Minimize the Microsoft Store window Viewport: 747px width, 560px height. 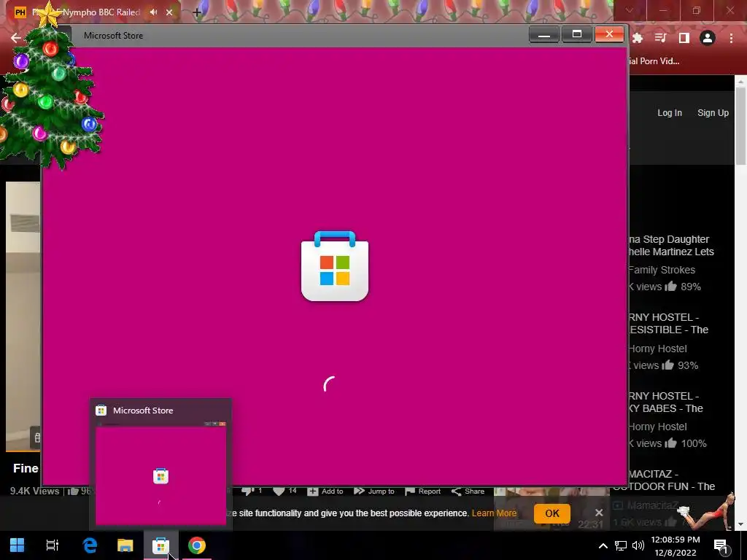[x=544, y=34]
